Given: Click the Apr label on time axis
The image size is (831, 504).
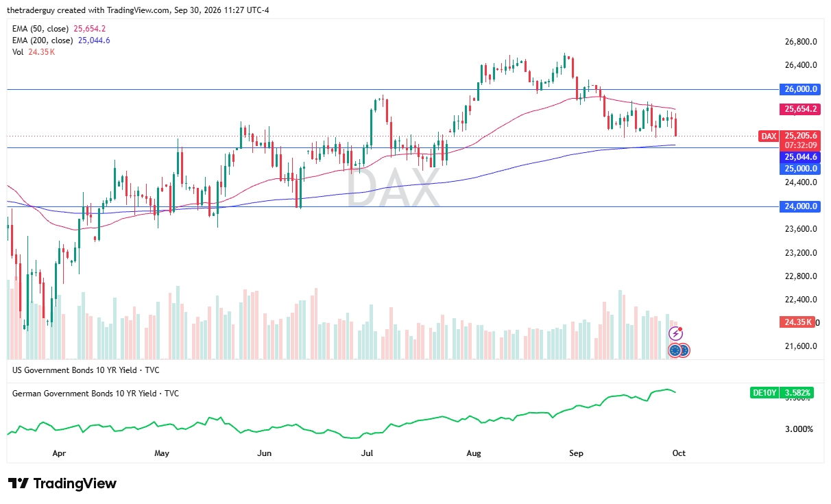Looking at the screenshot, I should click(59, 453).
